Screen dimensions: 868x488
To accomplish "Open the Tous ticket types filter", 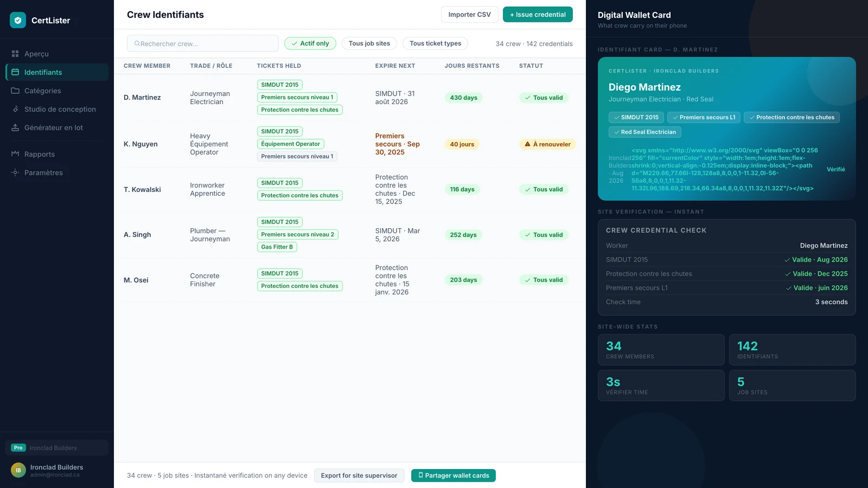I will pyautogui.click(x=436, y=43).
